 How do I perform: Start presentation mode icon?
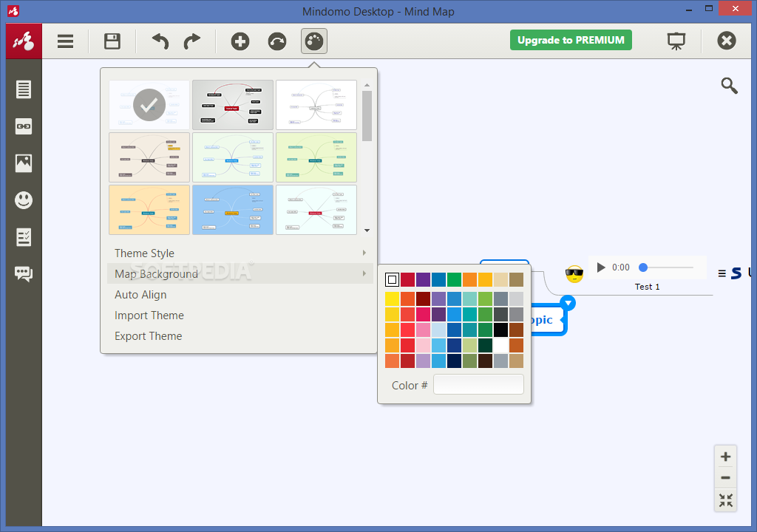[676, 41]
